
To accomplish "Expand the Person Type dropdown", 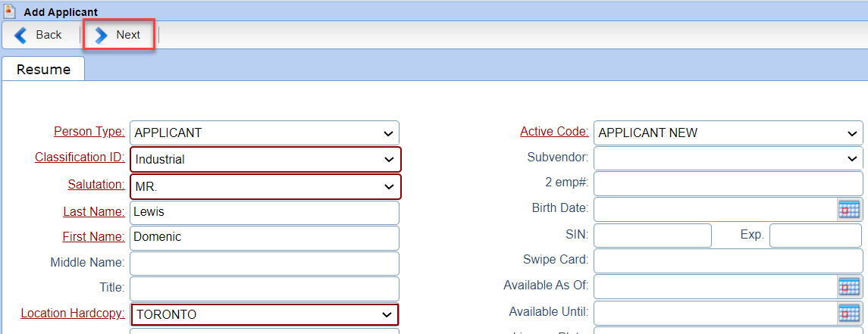I will click(265, 133).
